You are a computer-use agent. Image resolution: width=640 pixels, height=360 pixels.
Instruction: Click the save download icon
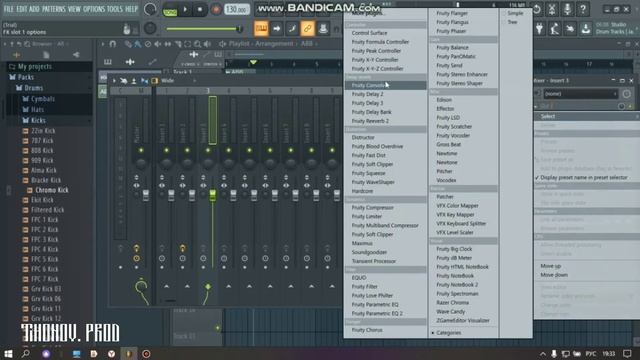pos(585,29)
